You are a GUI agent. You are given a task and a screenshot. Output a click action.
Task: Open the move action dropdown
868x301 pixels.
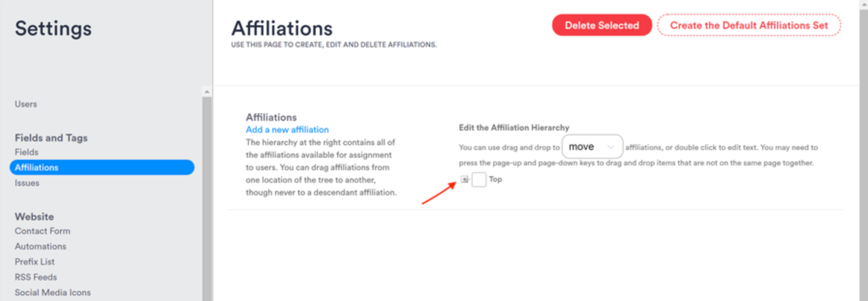click(591, 147)
